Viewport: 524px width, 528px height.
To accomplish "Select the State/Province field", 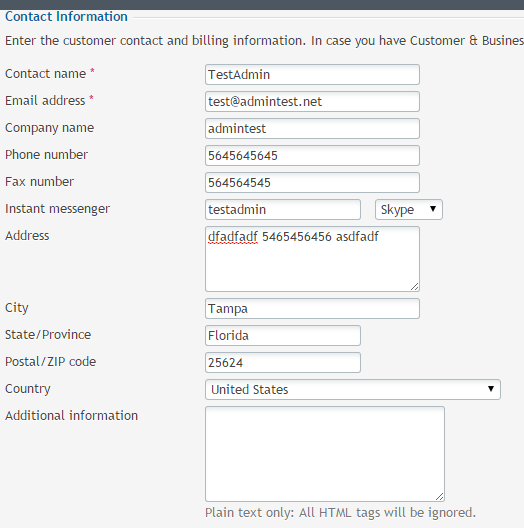I will [x=283, y=335].
